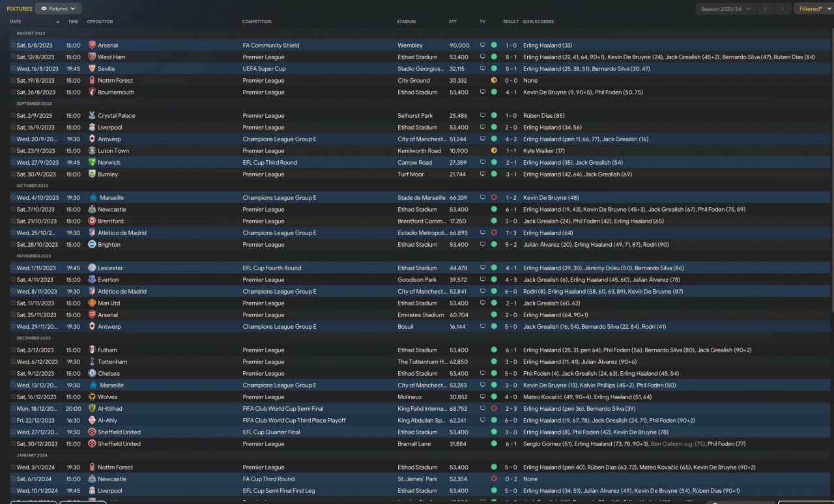Go to the next season with the right arrow
The image size is (834, 504).
coord(783,9)
